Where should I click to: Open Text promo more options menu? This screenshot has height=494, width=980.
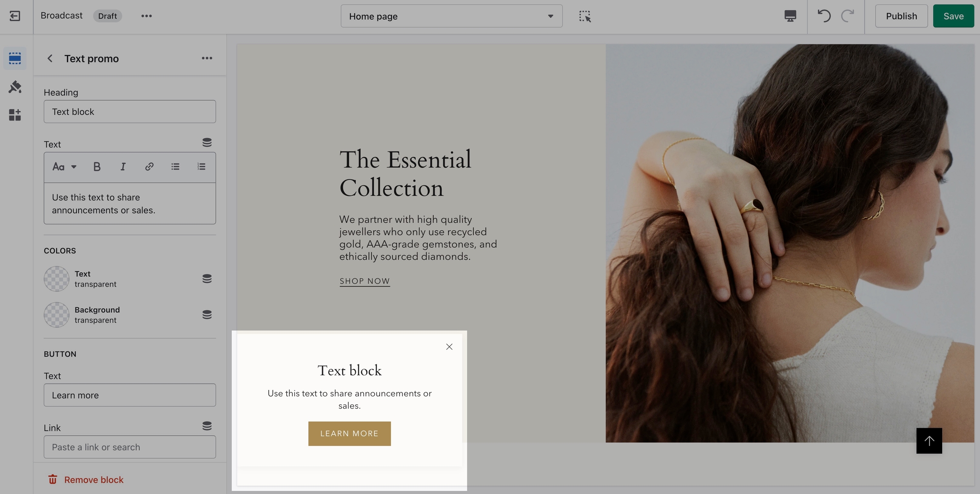[x=207, y=58]
